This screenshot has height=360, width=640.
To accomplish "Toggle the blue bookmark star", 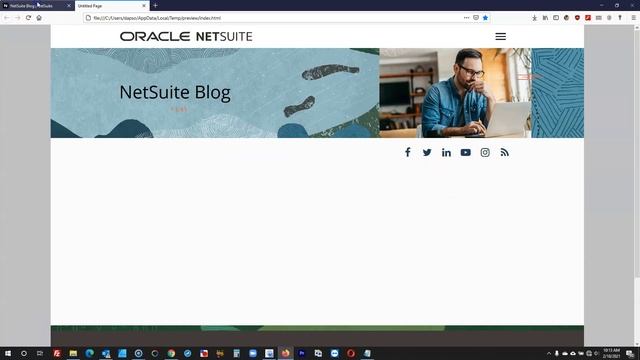I will pyautogui.click(x=485, y=18).
